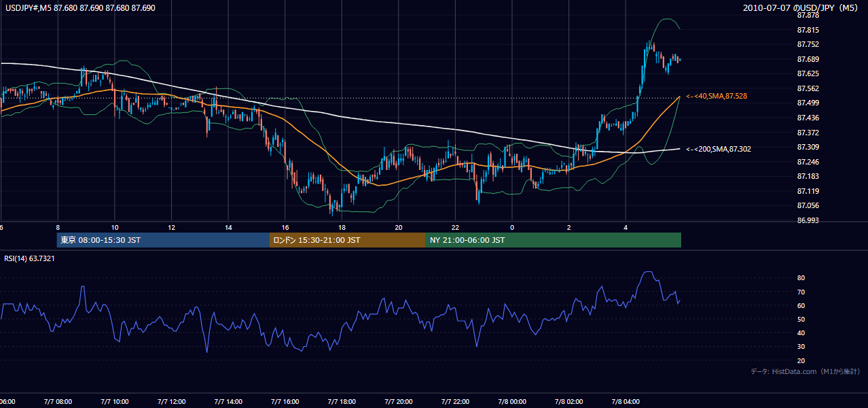Click the RSI 40 level label

tap(801, 333)
